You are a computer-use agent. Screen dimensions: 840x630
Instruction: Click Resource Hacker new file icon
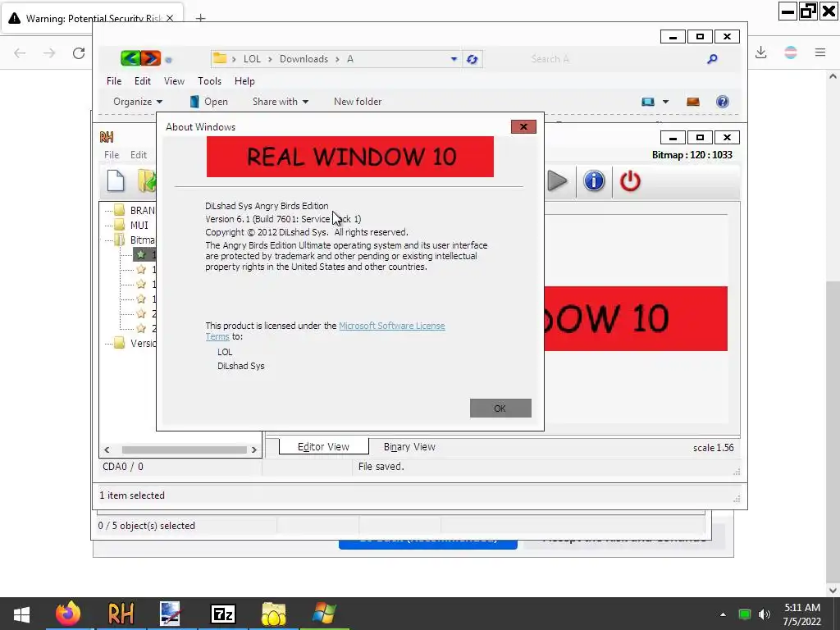coord(116,181)
